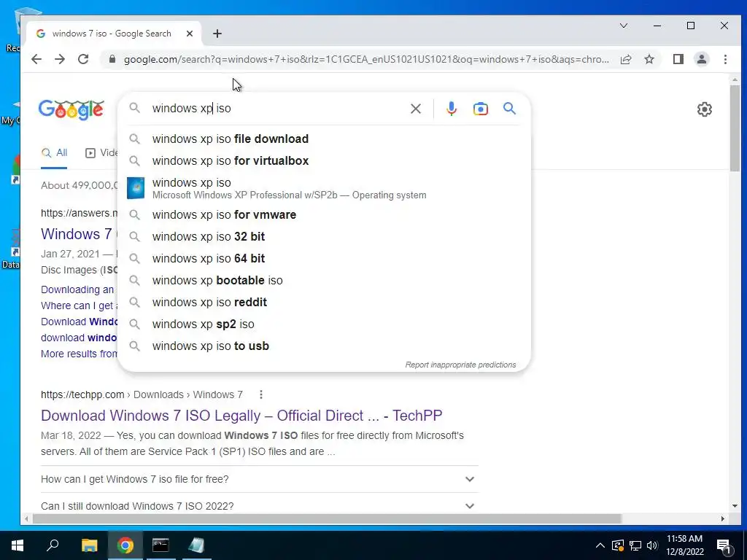
Task: Select suggestion 'windows xp bootable iso'
Action: (x=324, y=281)
